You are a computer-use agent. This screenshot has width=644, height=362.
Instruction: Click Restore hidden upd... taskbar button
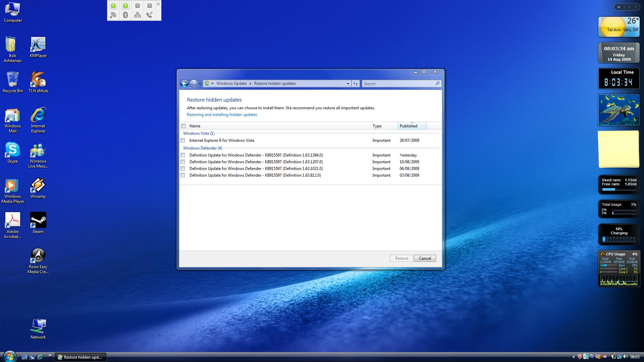point(80,357)
